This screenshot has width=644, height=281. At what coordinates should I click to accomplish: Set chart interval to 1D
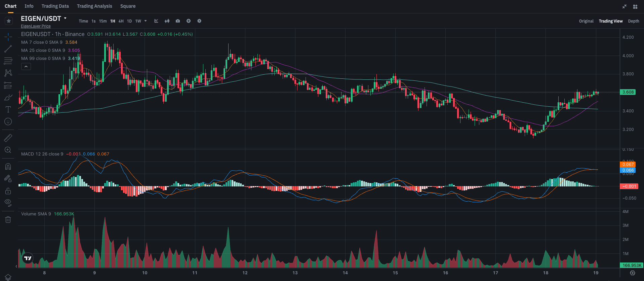coord(129,21)
